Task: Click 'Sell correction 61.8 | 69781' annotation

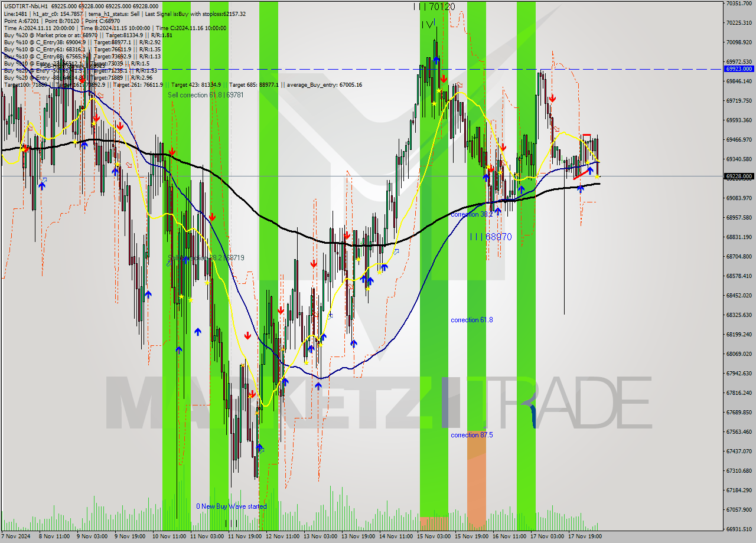Action: click(206, 94)
